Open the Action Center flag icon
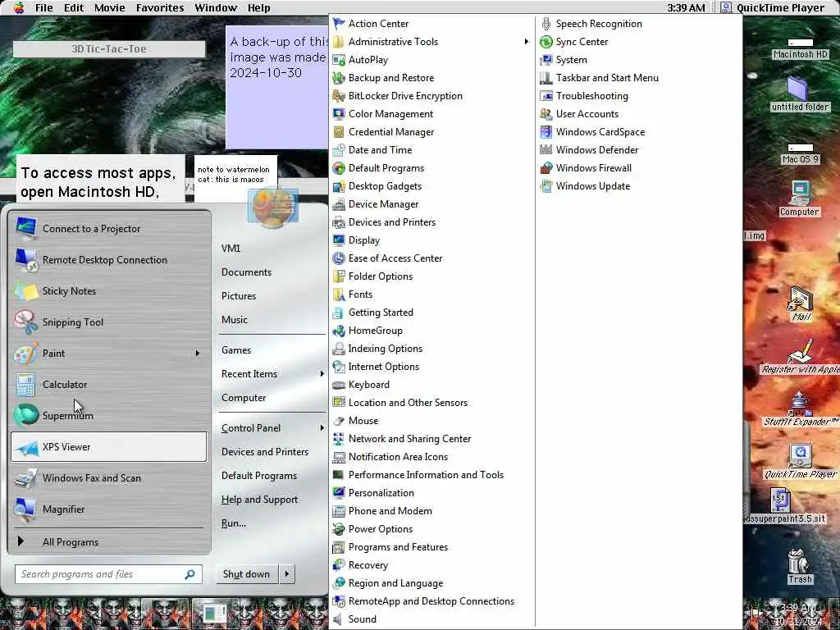The image size is (840, 630). 339,24
